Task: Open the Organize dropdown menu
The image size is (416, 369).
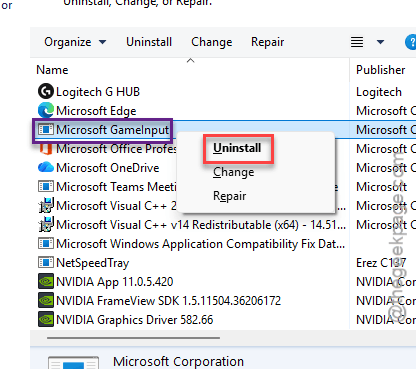Action: 75,42
